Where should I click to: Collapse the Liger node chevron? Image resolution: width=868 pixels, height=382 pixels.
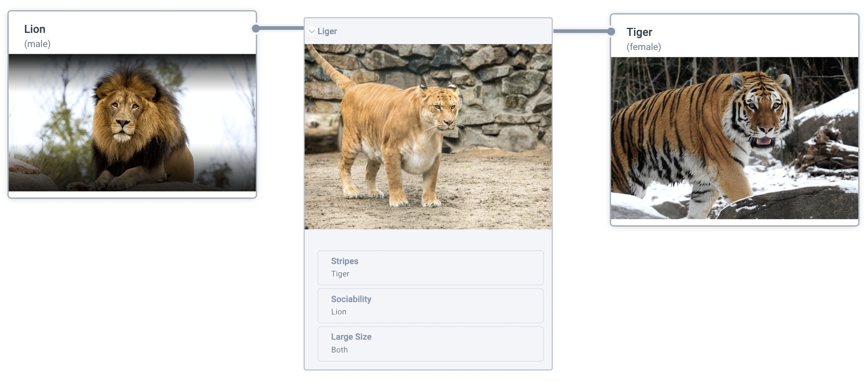(x=312, y=31)
